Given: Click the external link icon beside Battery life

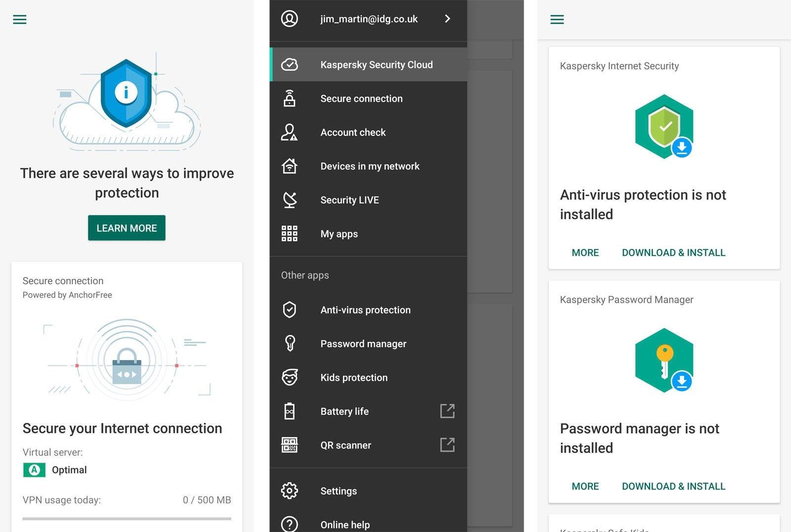Looking at the screenshot, I should (447, 411).
